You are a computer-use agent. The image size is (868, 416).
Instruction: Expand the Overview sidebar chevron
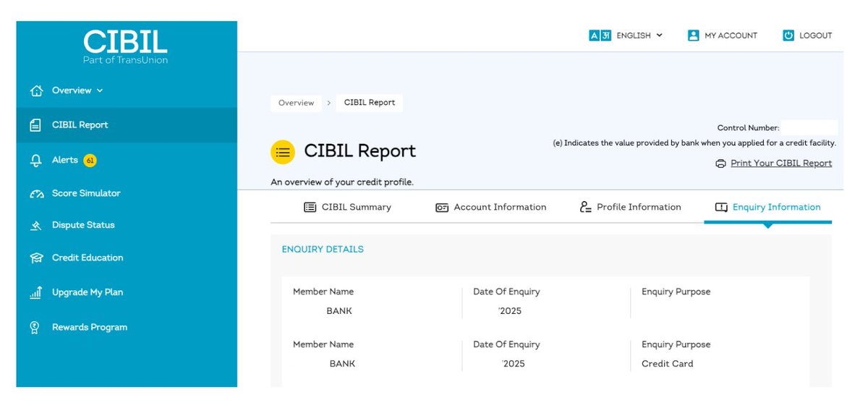pyautogui.click(x=100, y=90)
